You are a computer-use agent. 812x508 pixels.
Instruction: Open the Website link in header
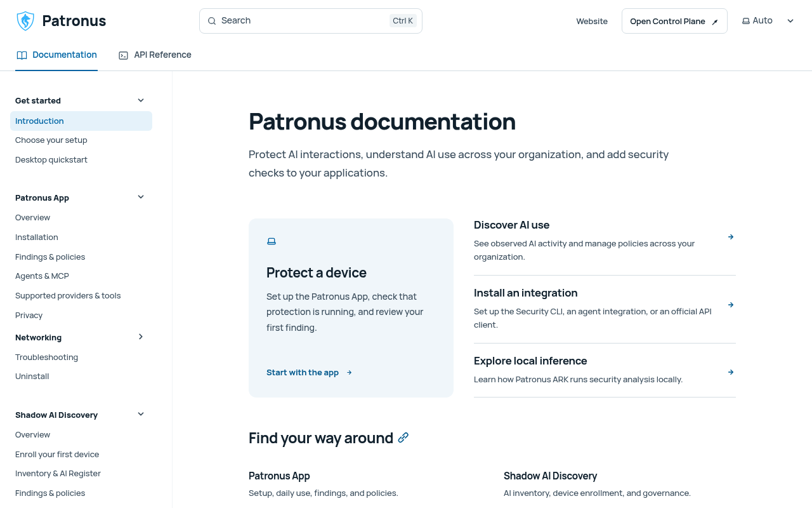tap(592, 22)
